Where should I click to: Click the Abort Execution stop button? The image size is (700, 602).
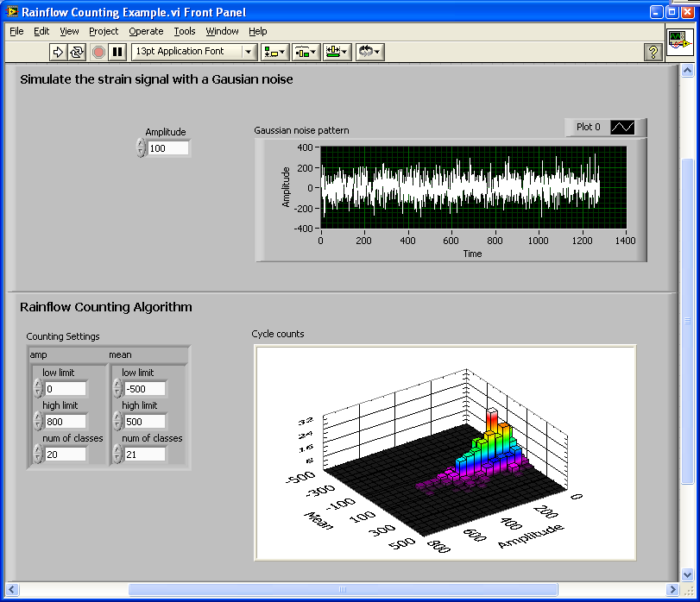[98, 52]
